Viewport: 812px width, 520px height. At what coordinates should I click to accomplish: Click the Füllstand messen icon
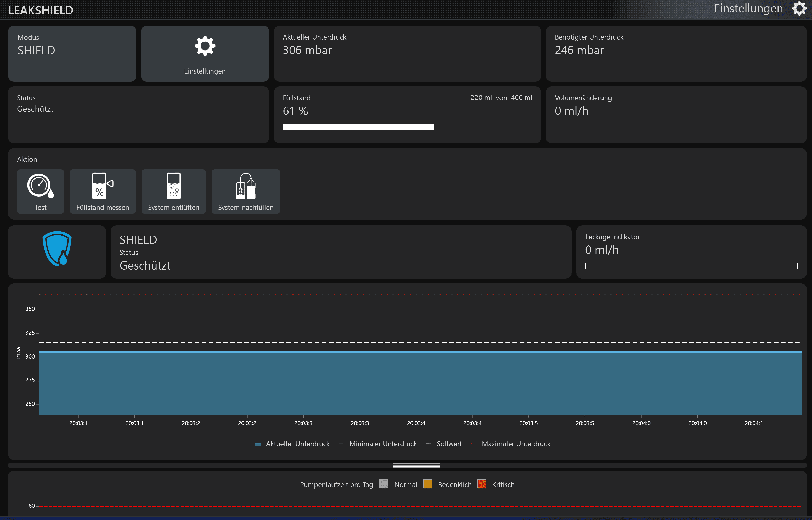tap(102, 186)
